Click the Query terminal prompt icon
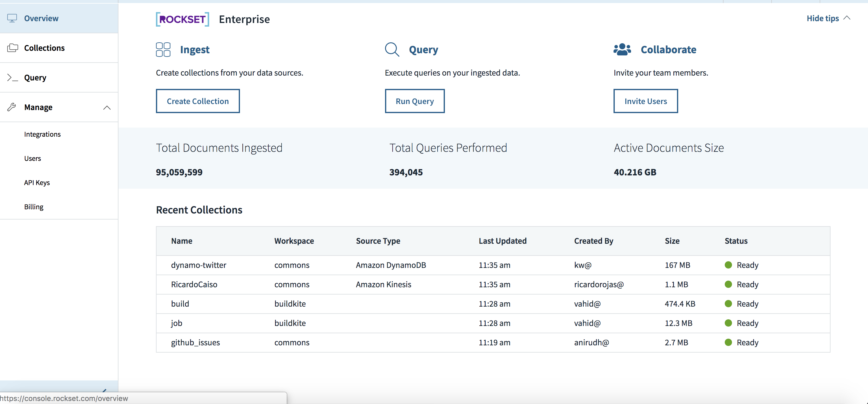 [12, 77]
